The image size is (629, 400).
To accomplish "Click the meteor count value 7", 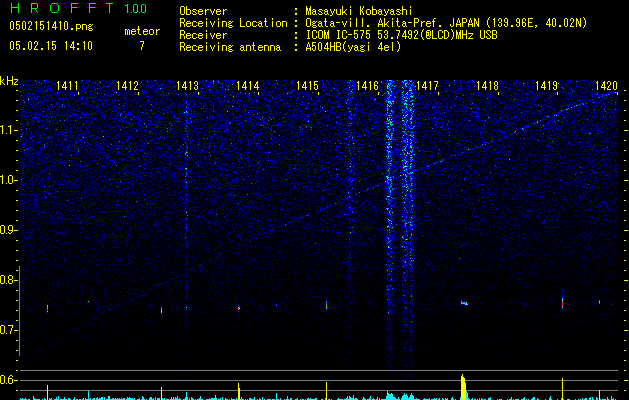I will click(142, 46).
